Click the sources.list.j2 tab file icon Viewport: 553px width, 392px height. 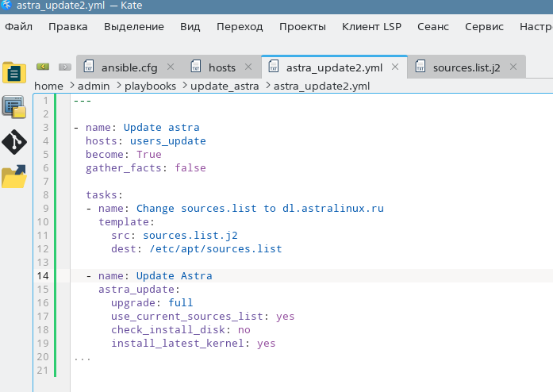(x=421, y=67)
